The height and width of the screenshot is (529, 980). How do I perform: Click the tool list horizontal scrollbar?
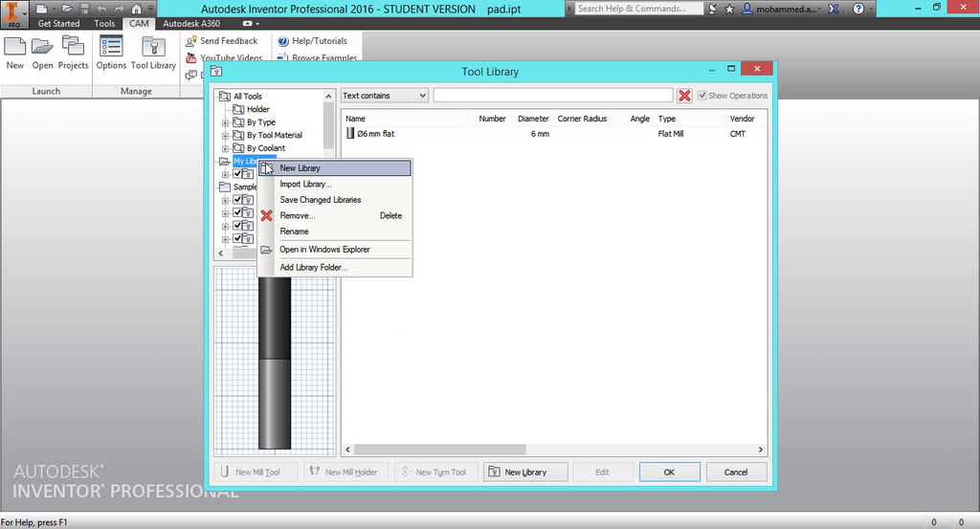point(439,450)
